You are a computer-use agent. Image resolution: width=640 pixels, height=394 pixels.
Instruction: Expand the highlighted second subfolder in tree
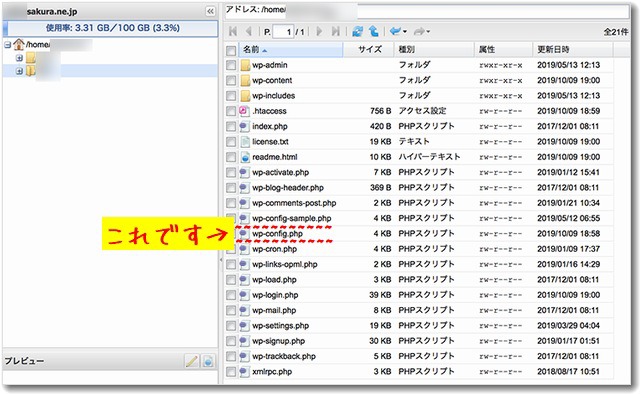pos(19,71)
